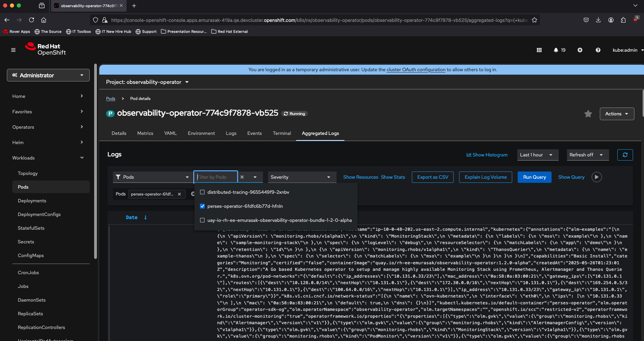Uncheck the perses-operator-6fdfc6b77d-hfnln pod option
Image resolution: width=644 pixels, height=341 pixels.
(x=202, y=206)
